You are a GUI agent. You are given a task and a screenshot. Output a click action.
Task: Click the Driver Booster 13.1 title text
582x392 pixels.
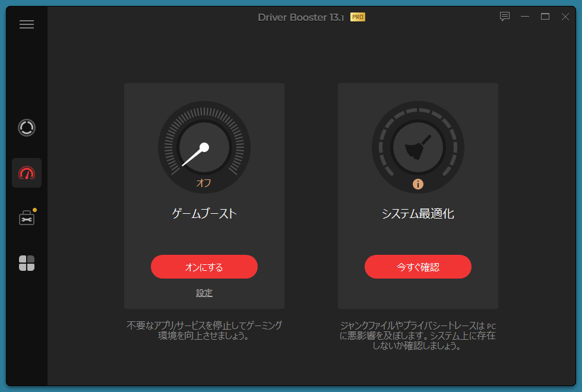coord(301,17)
